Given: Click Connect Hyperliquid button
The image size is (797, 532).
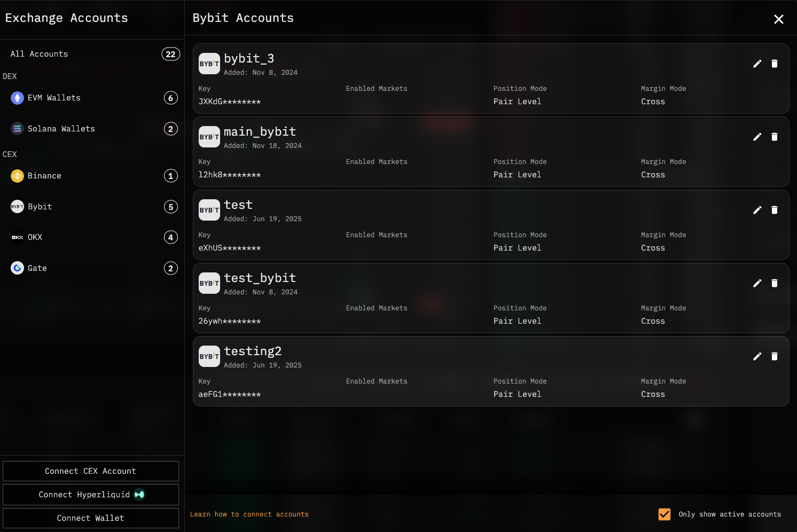Looking at the screenshot, I should [x=91, y=495].
